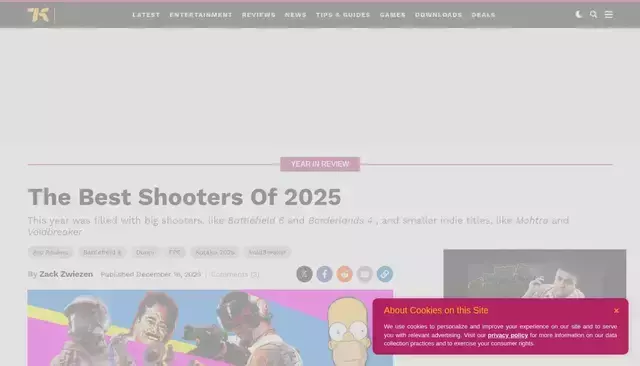Share article by email
This screenshot has height=366, width=640.
pos(364,274)
